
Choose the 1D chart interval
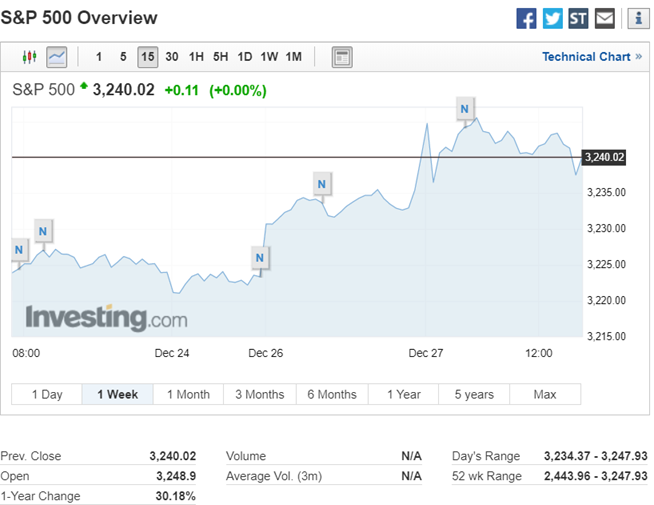245,57
